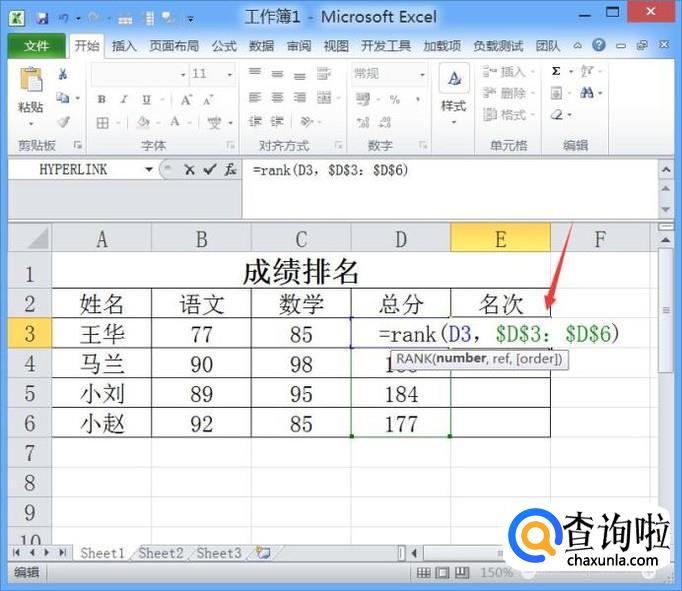Click the increase font size icon

pos(186,100)
